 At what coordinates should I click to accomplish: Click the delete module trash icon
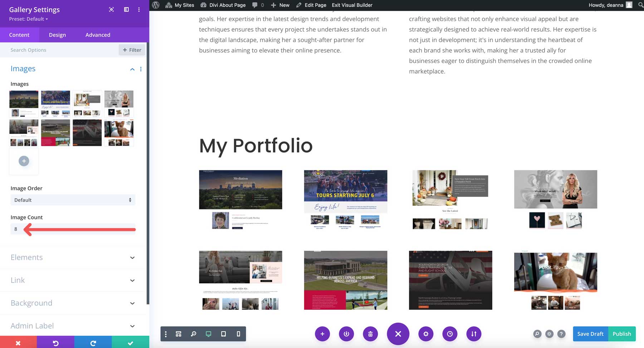(x=370, y=334)
